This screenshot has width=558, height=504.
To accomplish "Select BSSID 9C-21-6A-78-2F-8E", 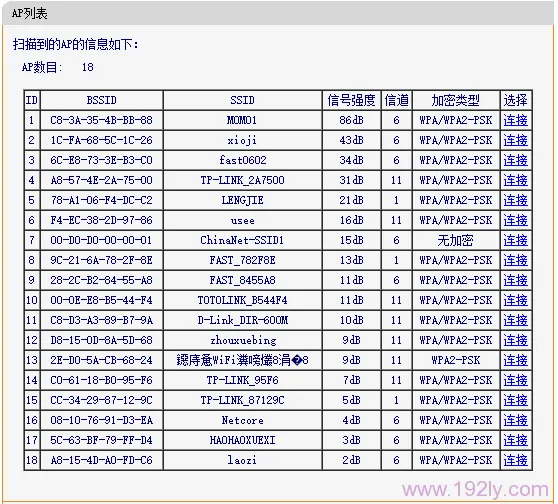I will tap(101, 260).
